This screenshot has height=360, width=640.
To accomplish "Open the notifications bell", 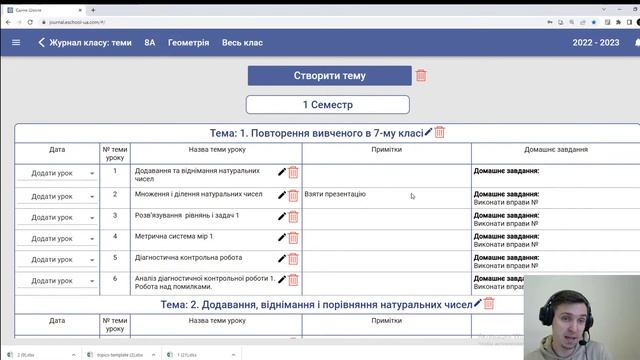I will (637, 42).
